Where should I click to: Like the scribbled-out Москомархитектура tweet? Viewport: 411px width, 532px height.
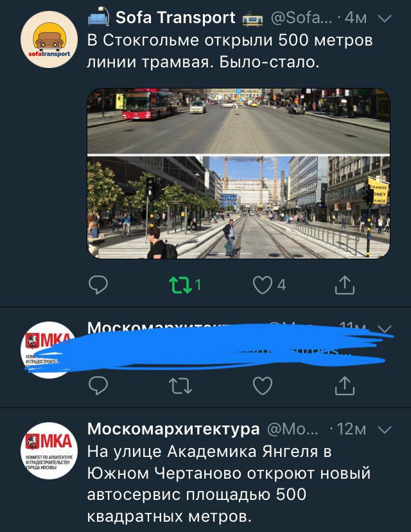[263, 386]
